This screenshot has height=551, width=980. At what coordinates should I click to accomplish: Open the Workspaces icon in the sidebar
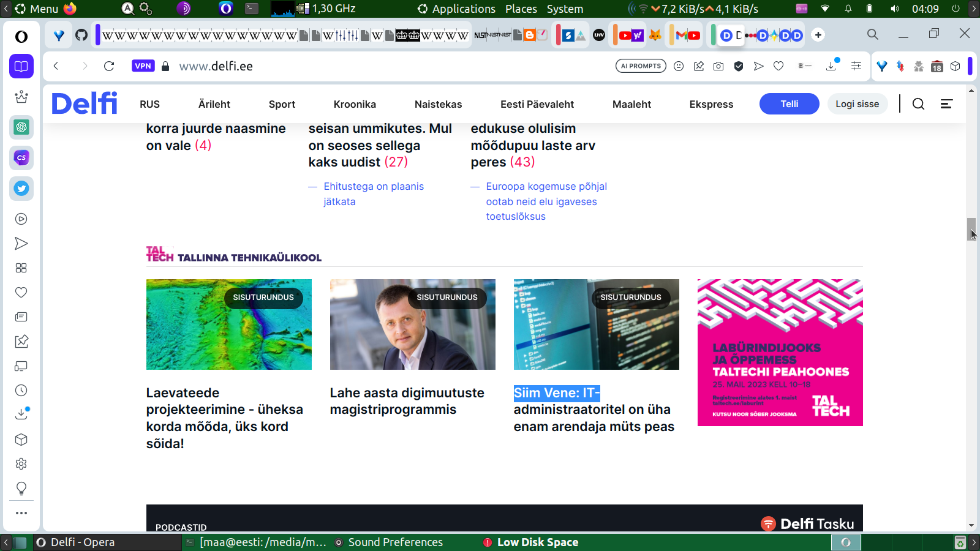click(21, 66)
